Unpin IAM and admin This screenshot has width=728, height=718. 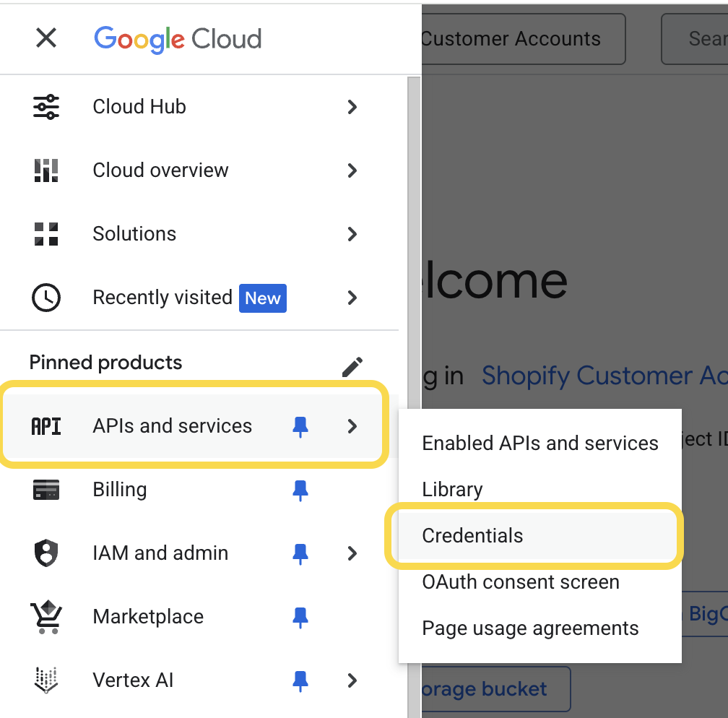click(x=300, y=554)
